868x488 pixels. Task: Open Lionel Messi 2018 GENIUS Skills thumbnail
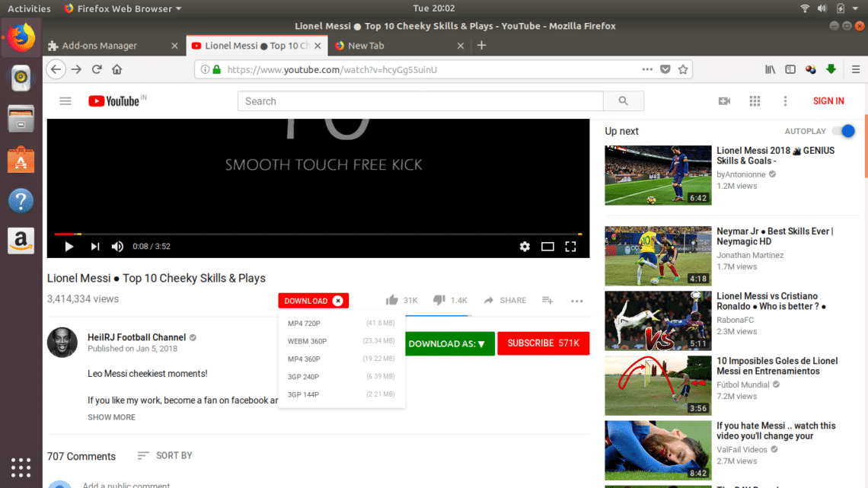pyautogui.click(x=658, y=175)
